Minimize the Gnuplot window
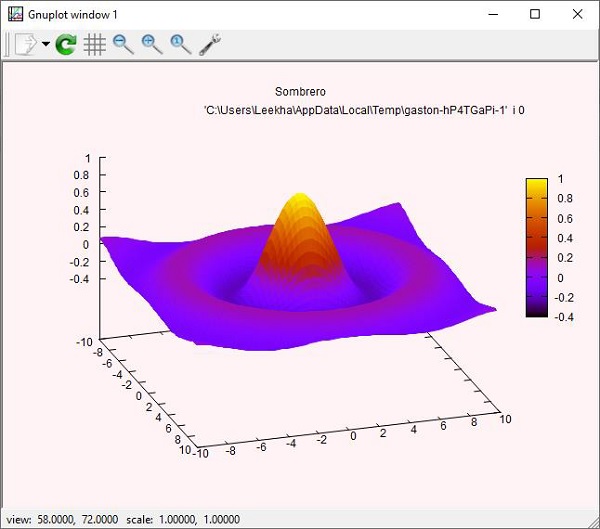 [x=489, y=14]
